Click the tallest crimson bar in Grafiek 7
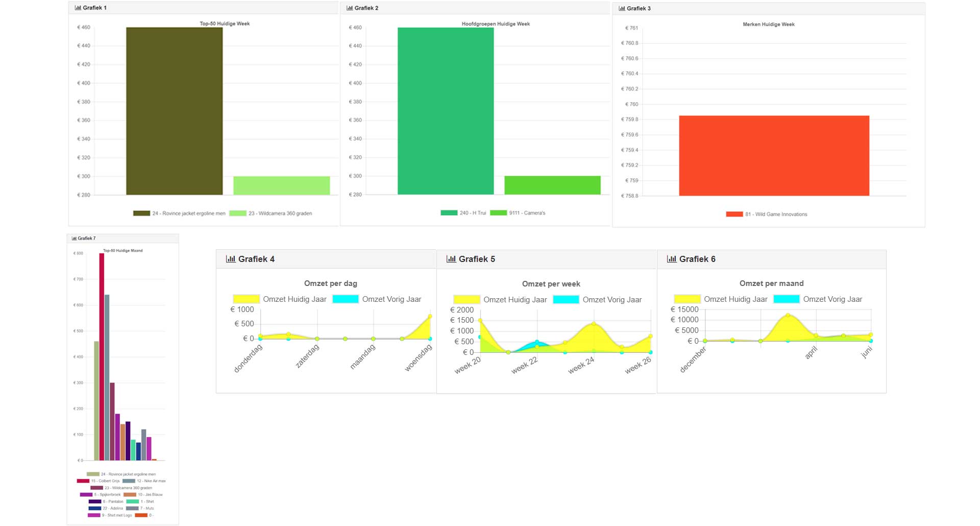The image size is (980, 526). (x=102, y=357)
